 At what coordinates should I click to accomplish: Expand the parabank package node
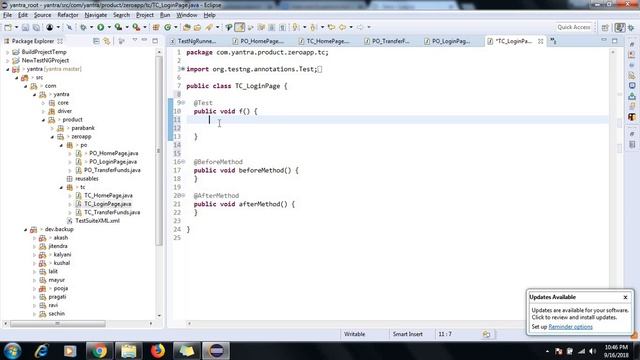(52, 128)
